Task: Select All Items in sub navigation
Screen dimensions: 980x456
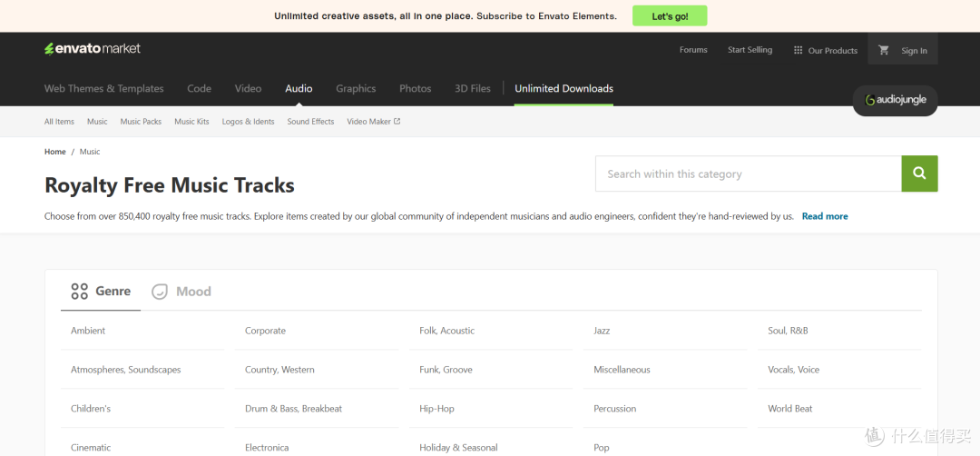Action: 59,122
